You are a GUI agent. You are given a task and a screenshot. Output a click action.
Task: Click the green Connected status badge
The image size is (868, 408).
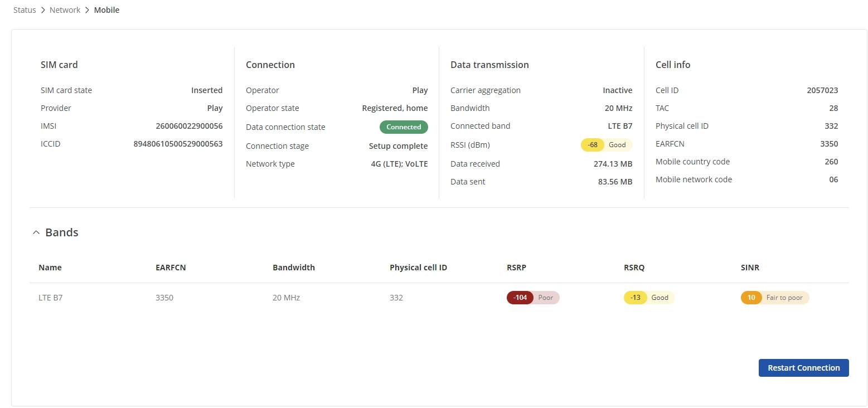tap(404, 127)
